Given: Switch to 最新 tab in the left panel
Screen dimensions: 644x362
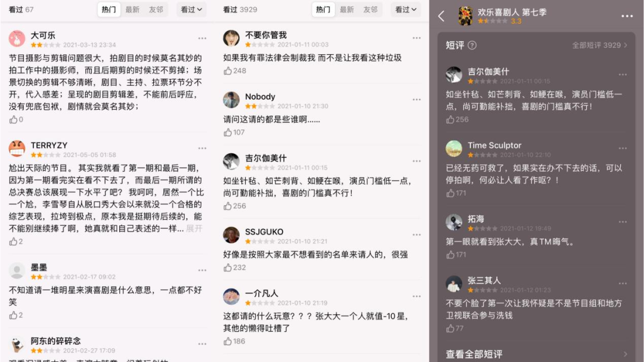Looking at the screenshot, I should click(x=132, y=10).
